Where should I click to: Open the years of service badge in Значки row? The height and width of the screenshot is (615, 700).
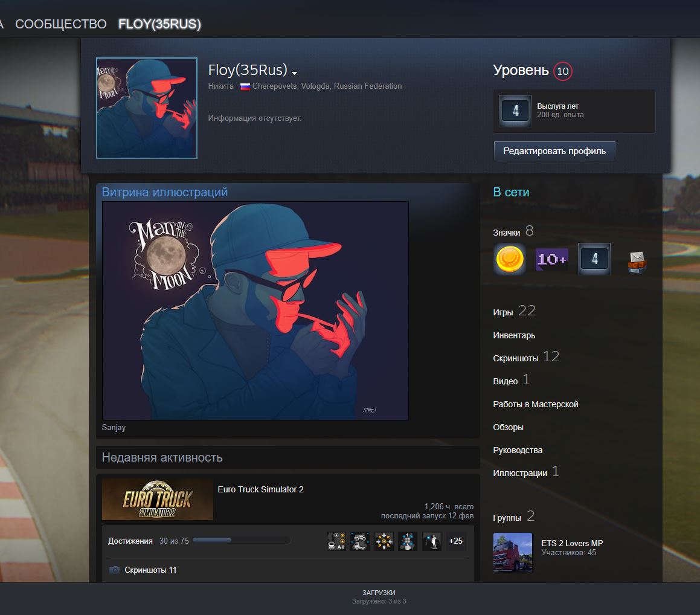click(594, 259)
